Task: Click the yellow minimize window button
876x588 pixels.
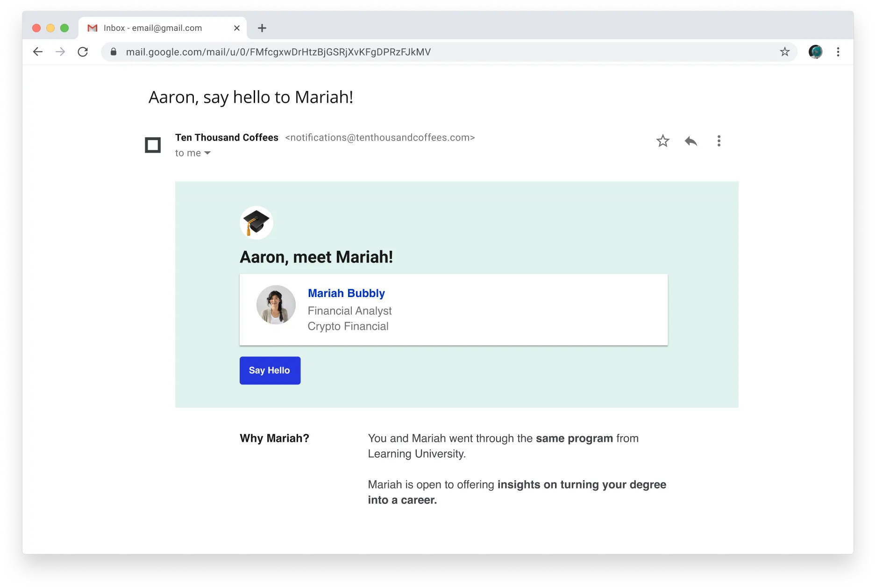Action: point(50,28)
